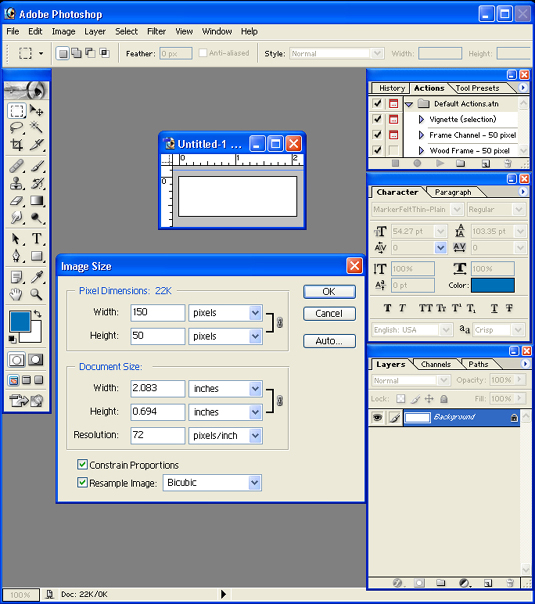Open pixel Height units dropdown

point(255,336)
